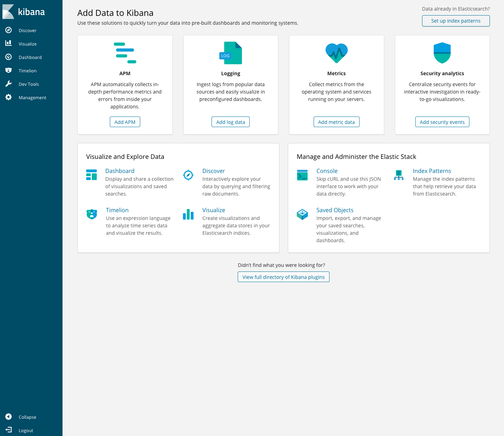504x436 pixels.
Task: Open Management via sidebar gear icon
Action: pos(8,97)
